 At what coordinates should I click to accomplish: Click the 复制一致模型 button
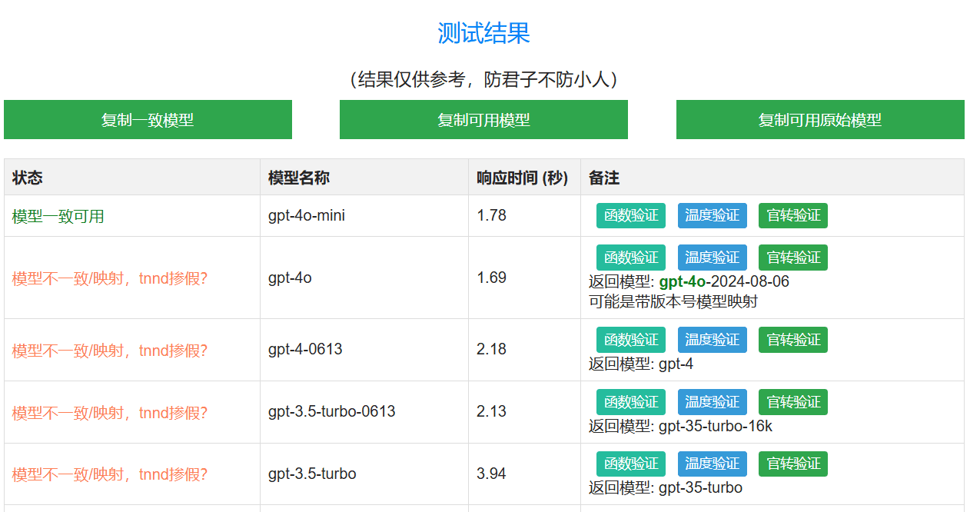point(148,120)
